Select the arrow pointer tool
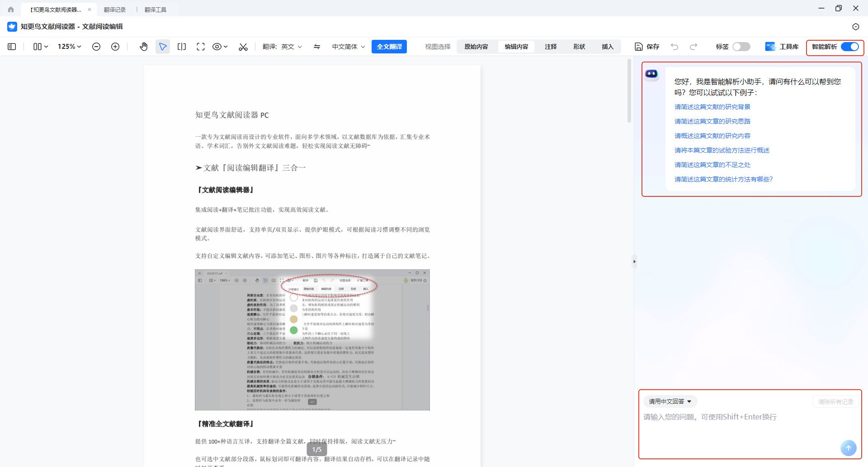868x467 pixels. 163,47
